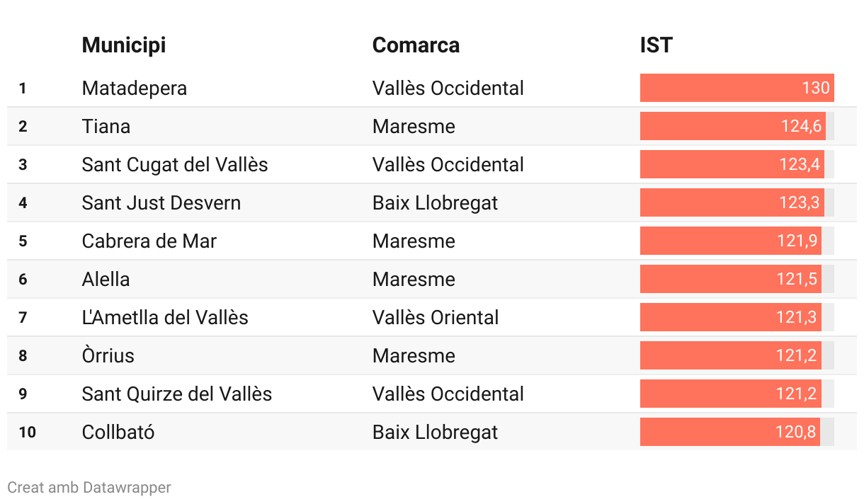Click the 124,6 IST bar

pyautogui.click(x=732, y=127)
